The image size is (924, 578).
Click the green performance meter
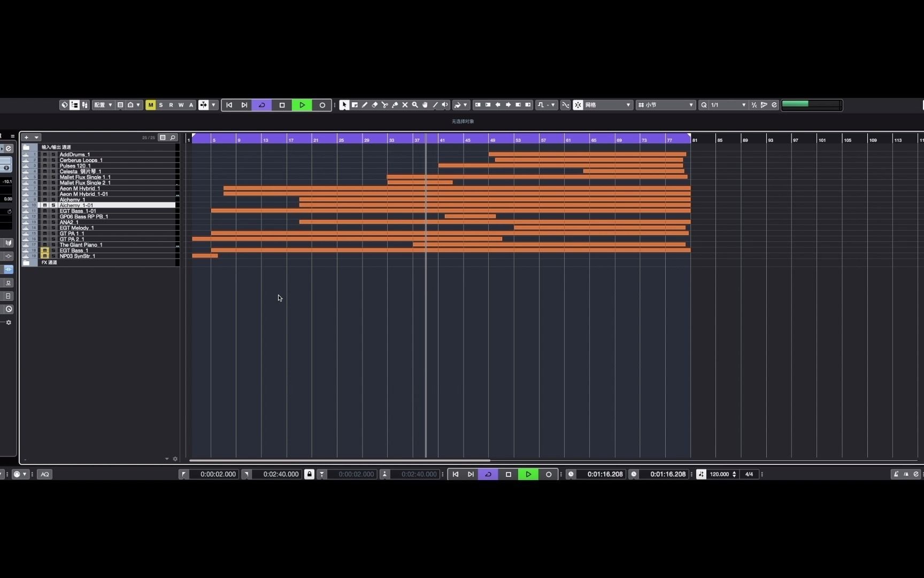(x=812, y=105)
